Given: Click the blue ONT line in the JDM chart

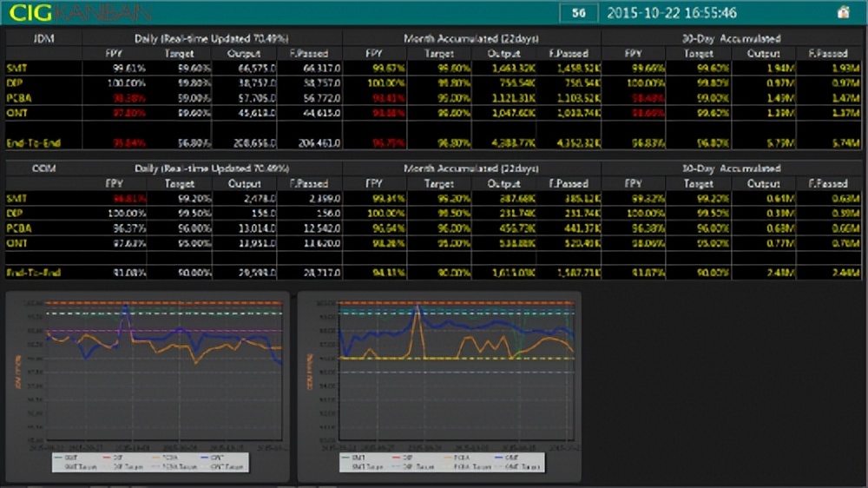Looking at the screenshot, I should pyautogui.click(x=174, y=331).
